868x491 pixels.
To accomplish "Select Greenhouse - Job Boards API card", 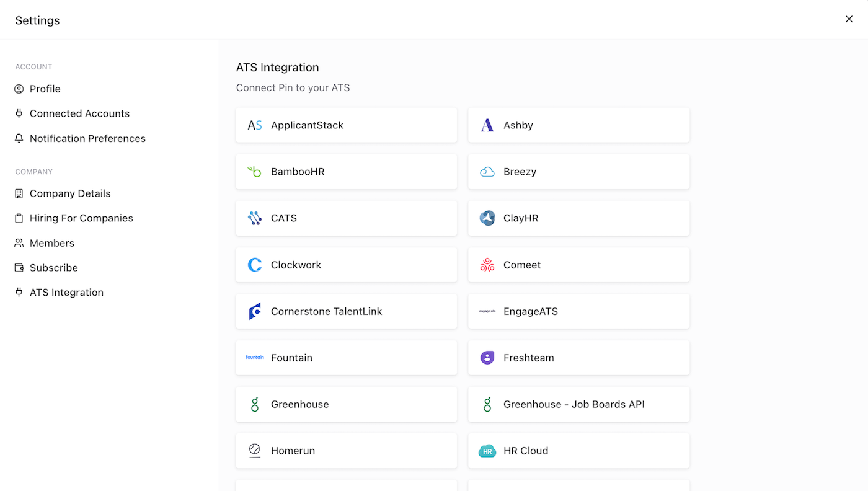I will point(579,404).
